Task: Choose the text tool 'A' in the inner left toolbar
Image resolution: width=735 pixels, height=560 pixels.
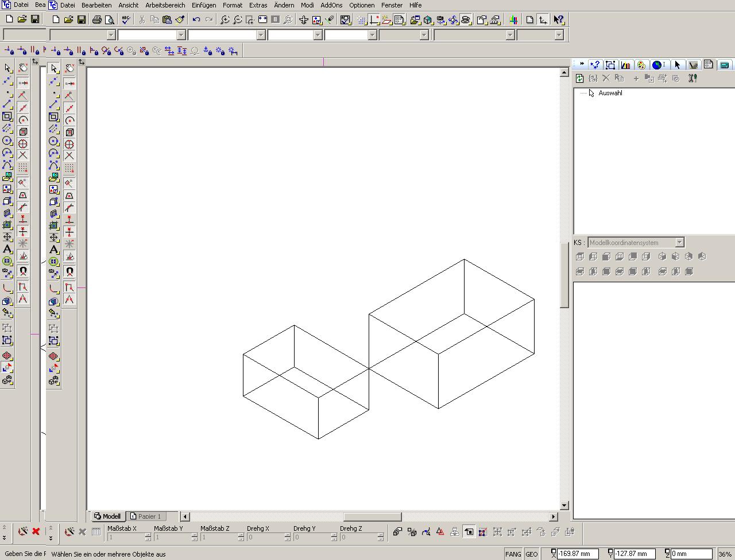Action: coord(53,249)
